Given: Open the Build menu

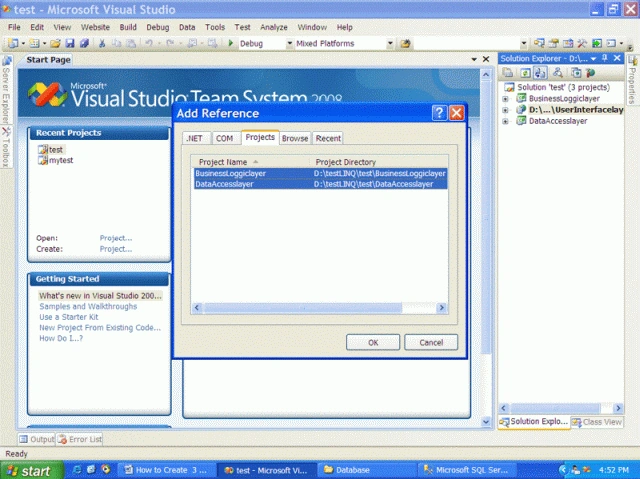Looking at the screenshot, I should pyautogui.click(x=128, y=27).
